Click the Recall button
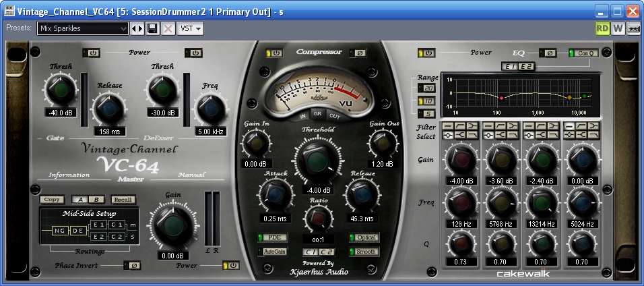 tap(123, 200)
